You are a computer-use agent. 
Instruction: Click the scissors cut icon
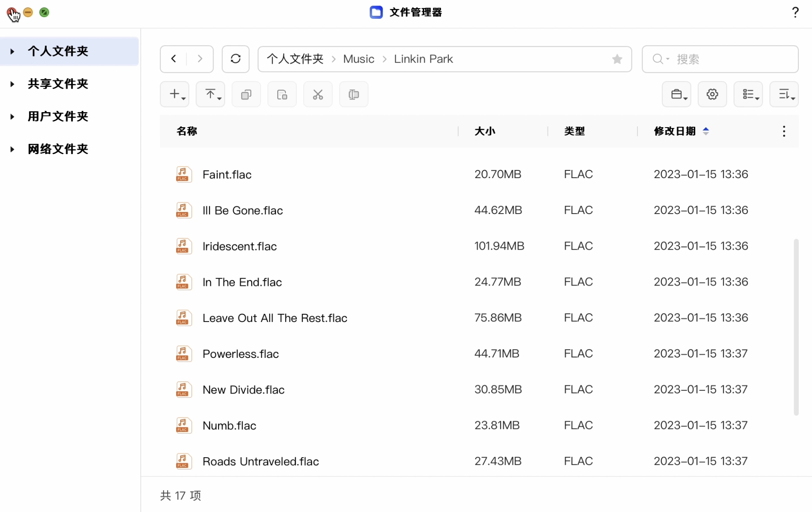[317, 95]
